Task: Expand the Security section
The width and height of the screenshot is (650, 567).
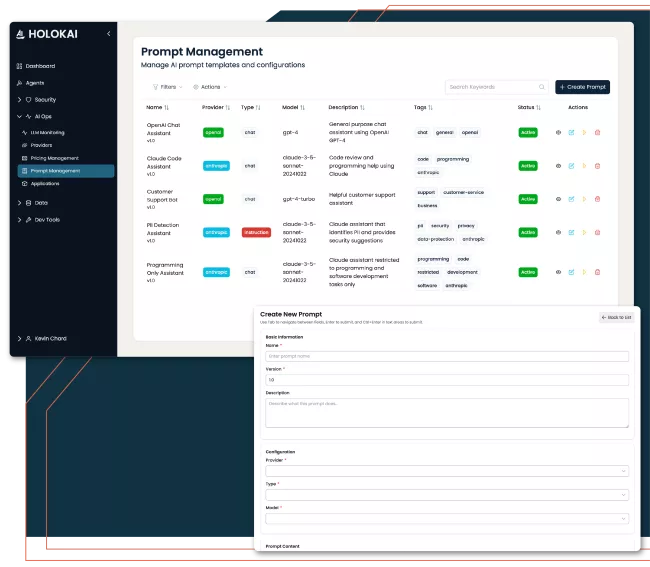Action: [36, 99]
